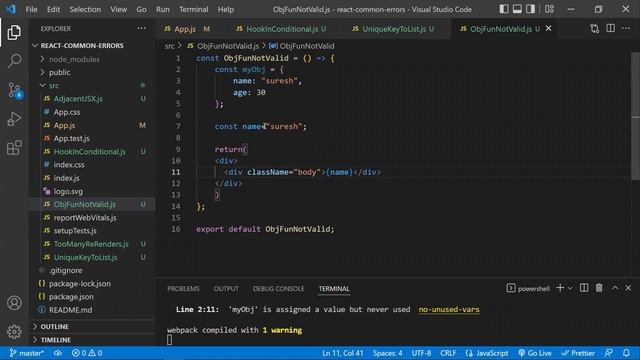
Task: Open the Help menu
Action: pyautogui.click(x=226, y=9)
